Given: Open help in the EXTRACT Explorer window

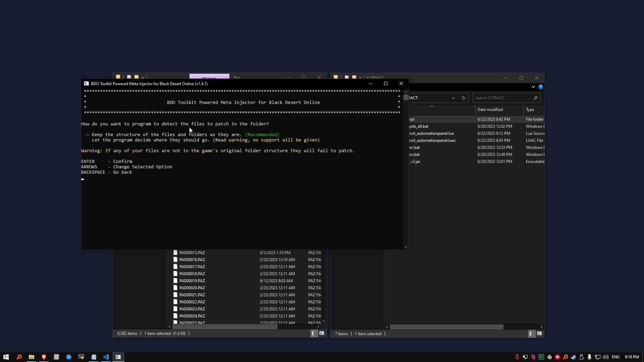Looking at the screenshot, I should coord(540,87).
